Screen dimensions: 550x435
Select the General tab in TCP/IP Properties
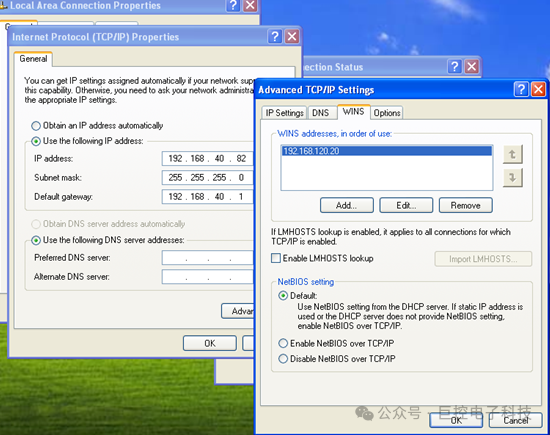tap(33, 59)
